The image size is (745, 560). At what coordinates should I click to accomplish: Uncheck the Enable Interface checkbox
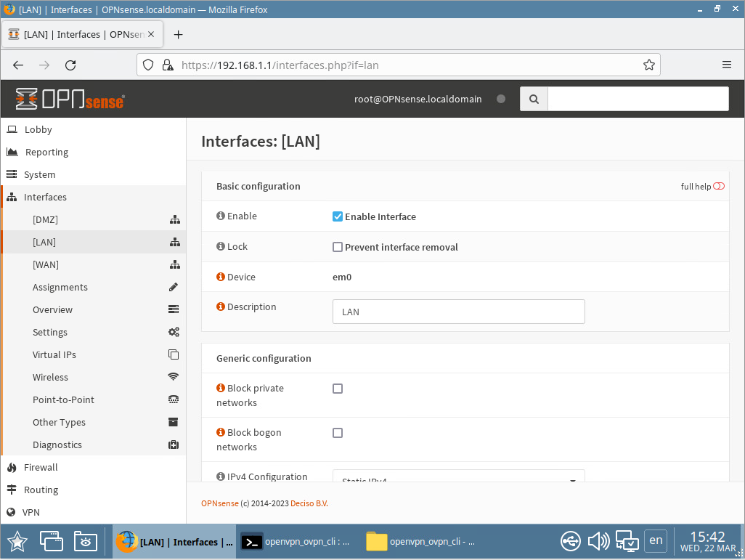pyautogui.click(x=338, y=216)
